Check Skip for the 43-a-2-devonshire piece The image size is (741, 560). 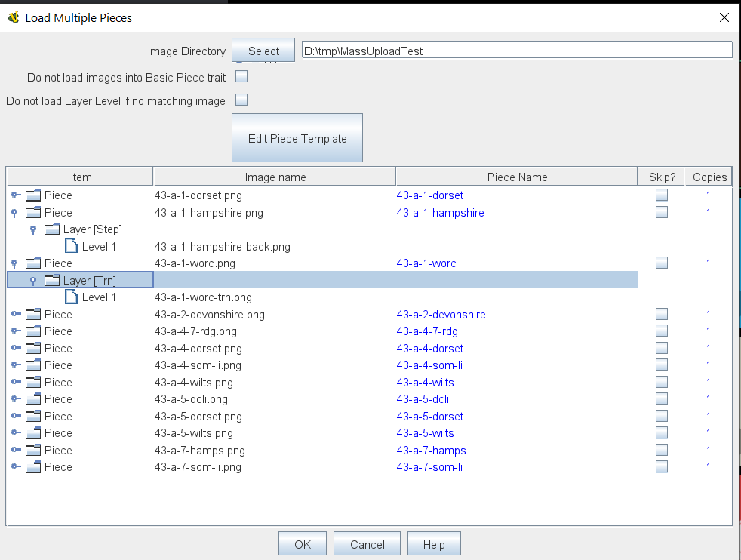tap(662, 314)
